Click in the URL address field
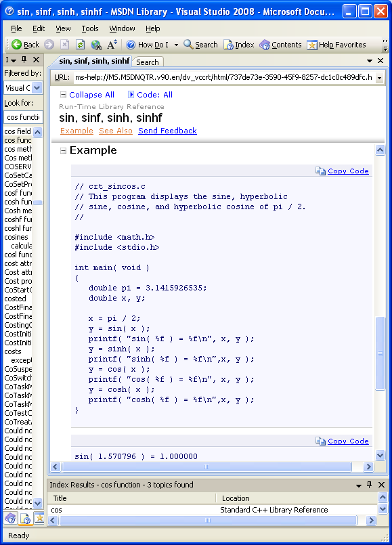Image resolution: width=392 pixels, height=545 pixels. 223,77
